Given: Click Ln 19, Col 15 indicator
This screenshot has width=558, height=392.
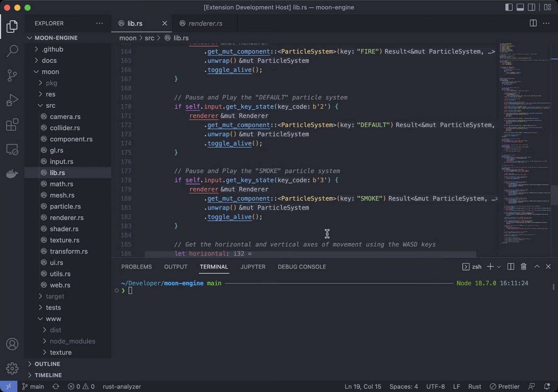Looking at the screenshot, I should coord(363,386).
